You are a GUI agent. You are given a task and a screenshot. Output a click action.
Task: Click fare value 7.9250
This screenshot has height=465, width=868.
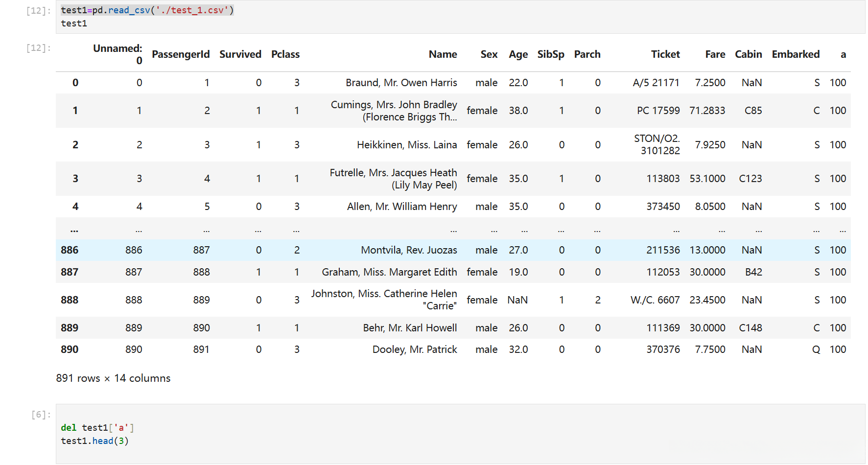710,145
